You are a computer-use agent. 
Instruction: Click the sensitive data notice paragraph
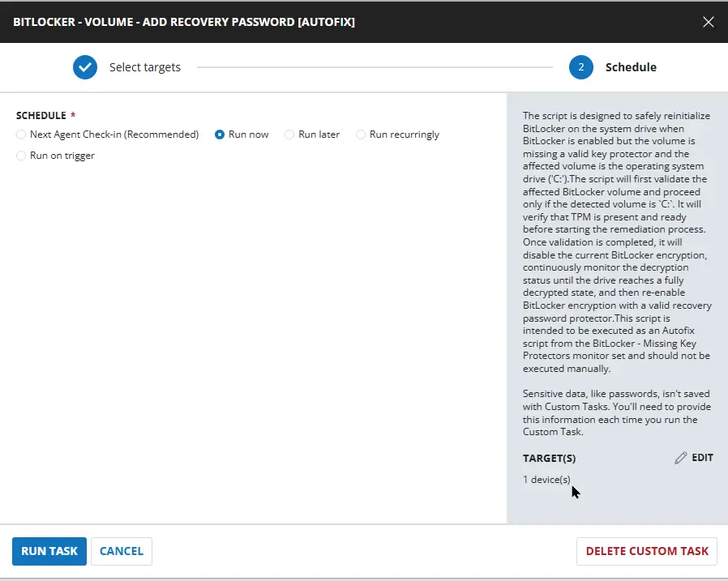tap(617, 412)
